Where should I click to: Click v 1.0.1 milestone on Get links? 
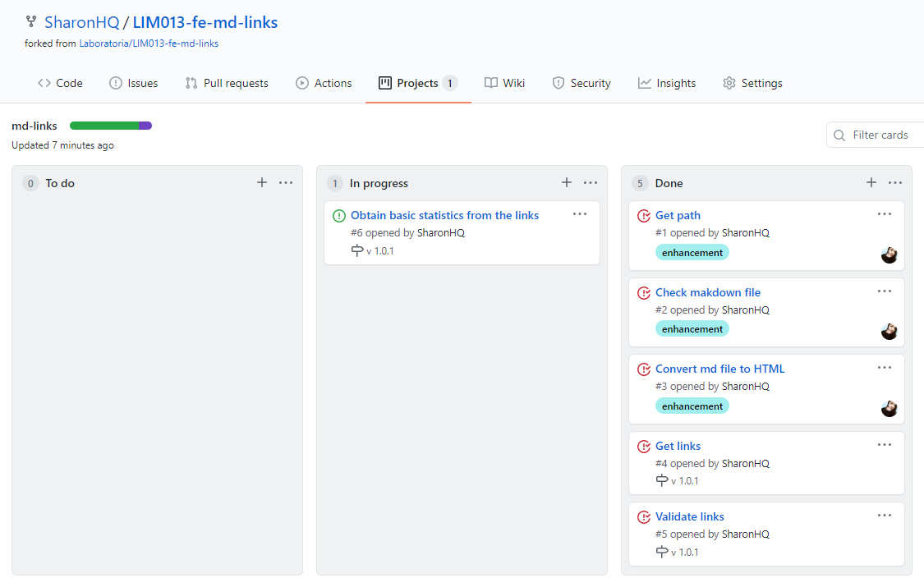click(685, 481)
